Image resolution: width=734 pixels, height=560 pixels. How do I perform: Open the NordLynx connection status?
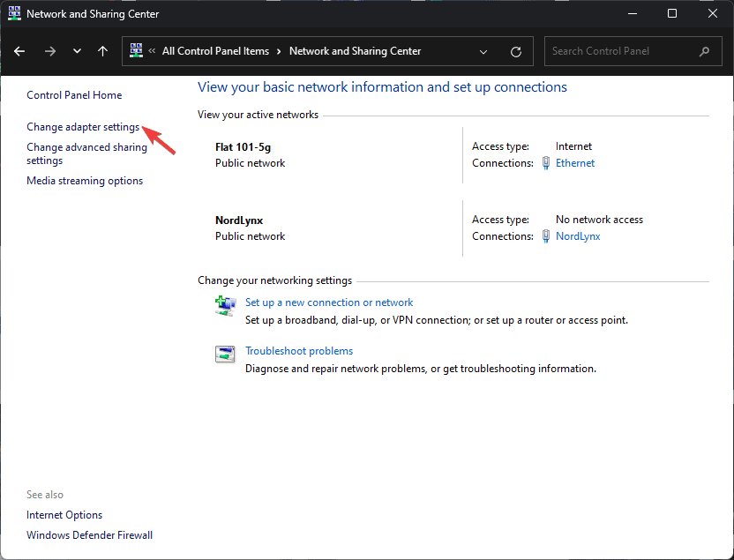point(578,236)
